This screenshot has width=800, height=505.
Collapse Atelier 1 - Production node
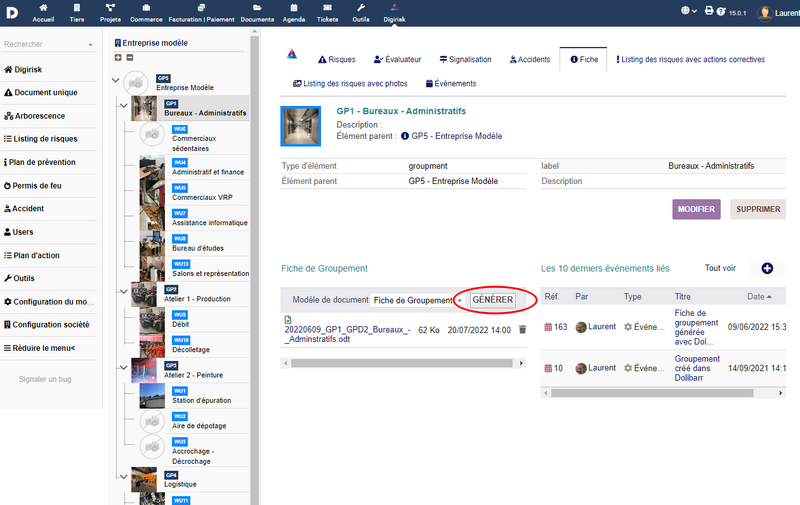[123, 292]
